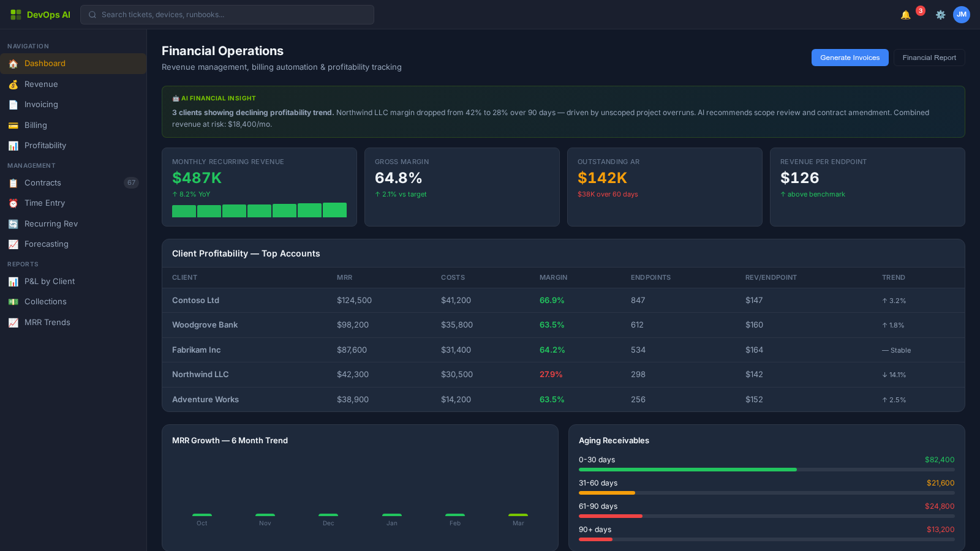This screenshot has width=980, height=551.
Task: Click the Collections icon in Reports
Action: pyautogui.click(x=13, y=301)
